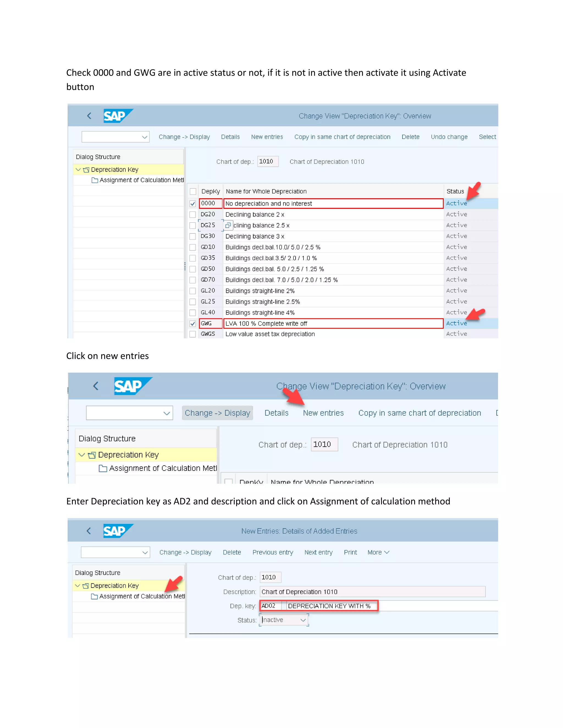Uncheck the GWG row checkbox
The width and height of the screenshot is (563, 728).
point(192,324)
